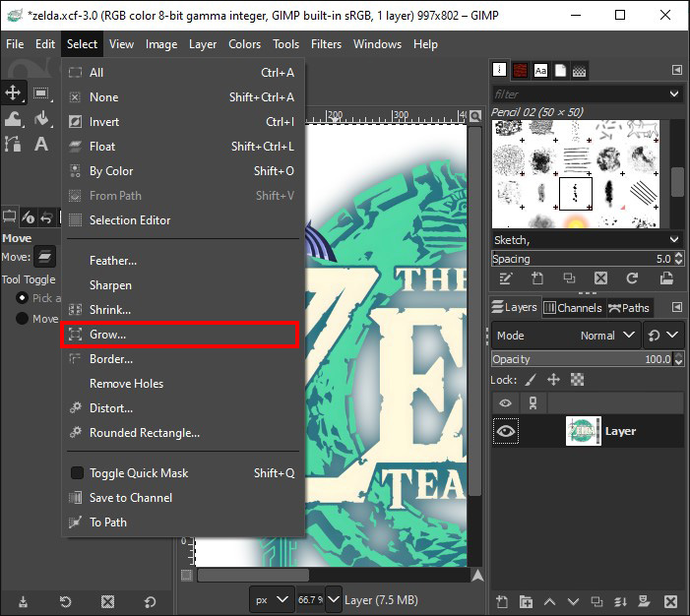Open the Patterns tab icon
This screenshot has width=690, height=616.
(x=520, y=70)
